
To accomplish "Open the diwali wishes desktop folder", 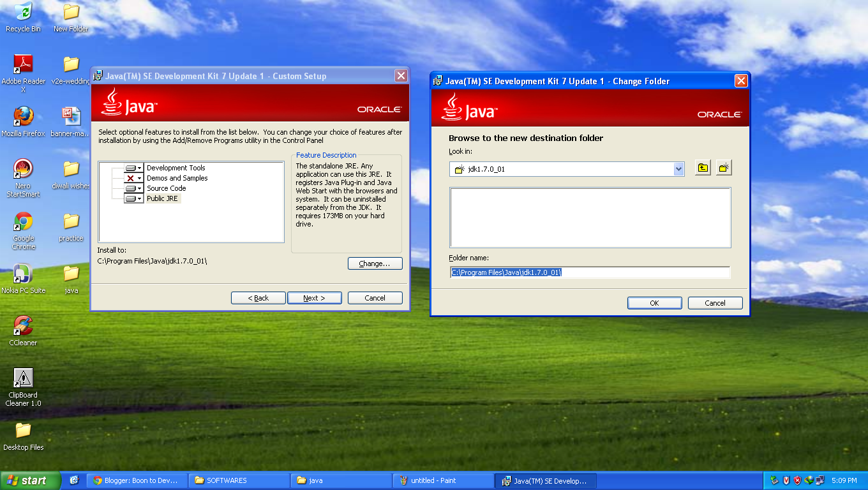I will click(71, 174).
